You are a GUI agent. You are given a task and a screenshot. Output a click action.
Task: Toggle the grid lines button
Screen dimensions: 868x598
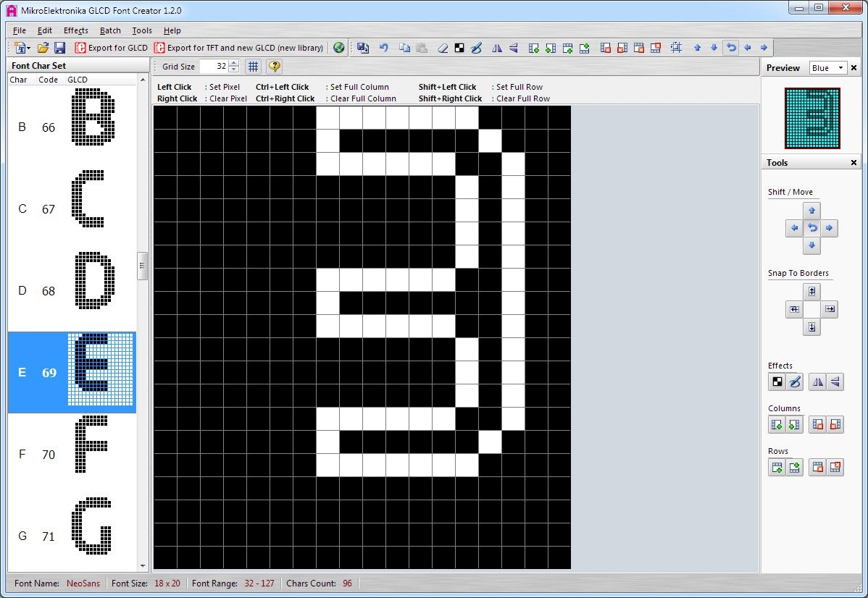253,67
